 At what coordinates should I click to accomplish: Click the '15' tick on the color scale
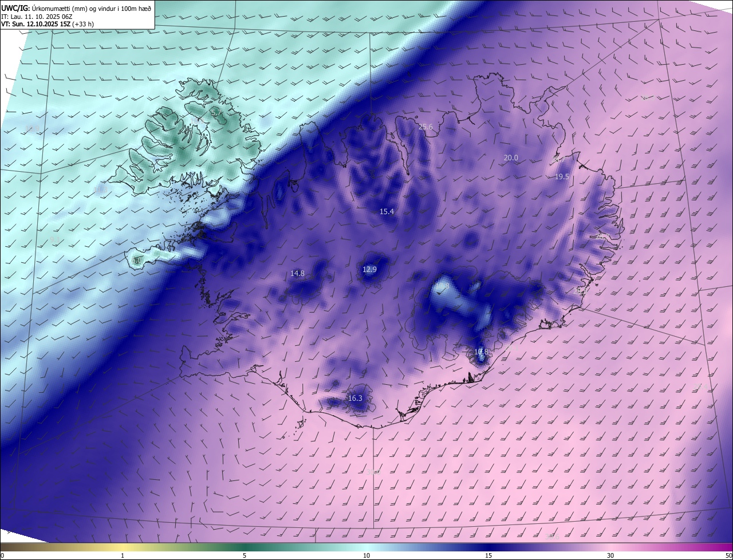[x=488, y=555]
